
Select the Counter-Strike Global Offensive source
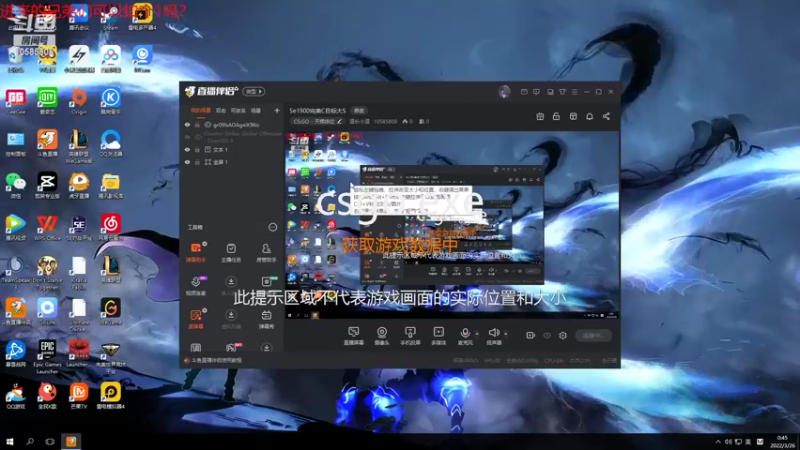242,137
